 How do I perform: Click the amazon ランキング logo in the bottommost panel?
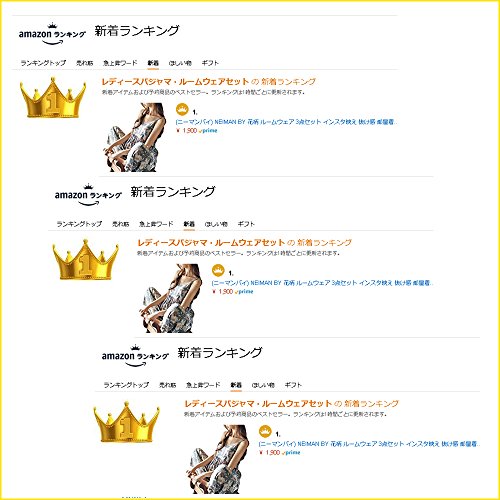point(135,356)
